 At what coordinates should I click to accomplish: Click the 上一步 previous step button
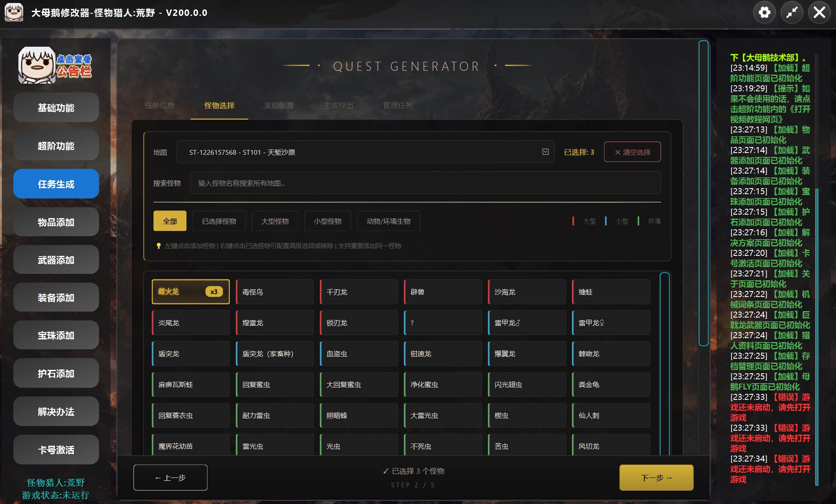pyautogui.click(x=170, y=477)
